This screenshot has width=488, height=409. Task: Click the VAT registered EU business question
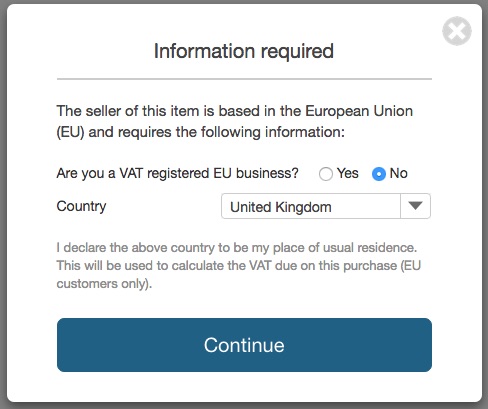pyautogui.click(x=177, y=173)
